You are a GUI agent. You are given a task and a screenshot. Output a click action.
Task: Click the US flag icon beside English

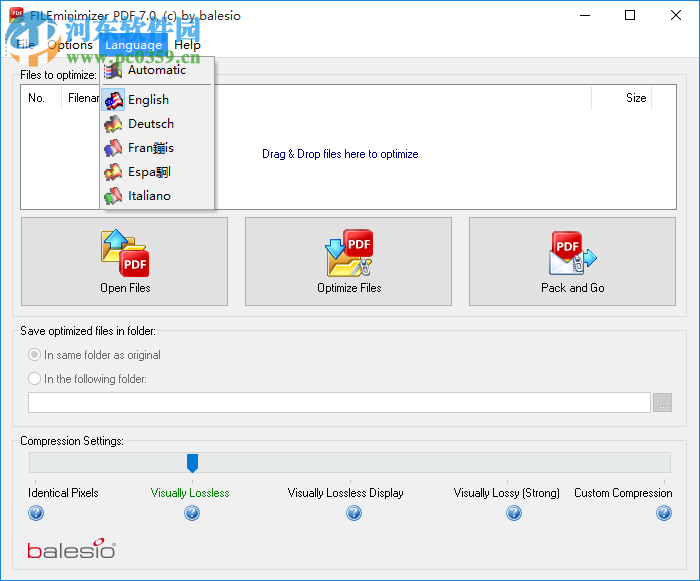pyautogui.click(x=113, y=100)
